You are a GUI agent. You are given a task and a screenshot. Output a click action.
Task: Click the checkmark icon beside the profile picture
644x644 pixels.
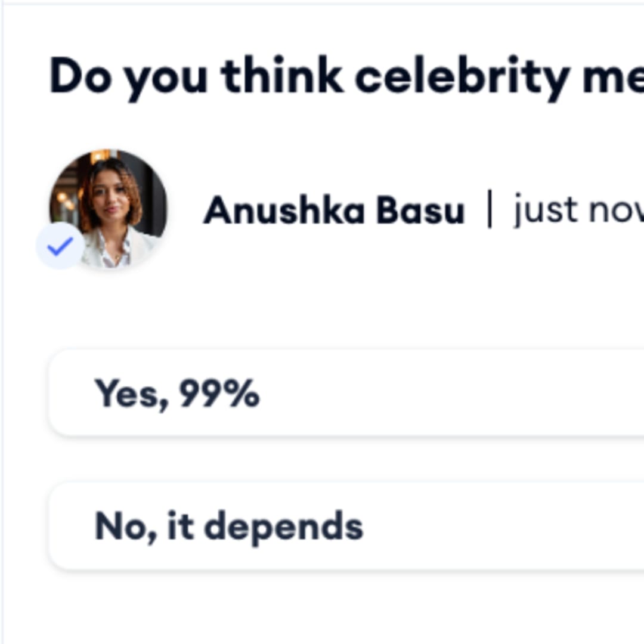tap(60, 246)
